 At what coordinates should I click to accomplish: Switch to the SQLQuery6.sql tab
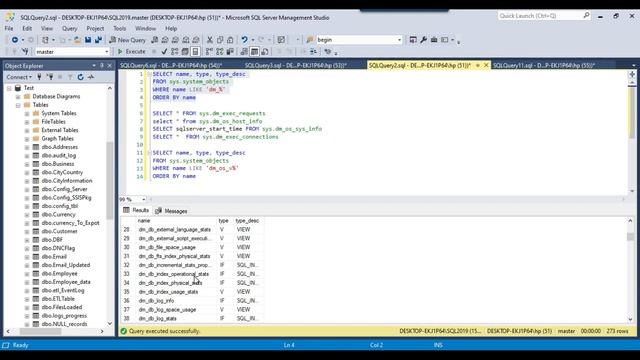171,65
